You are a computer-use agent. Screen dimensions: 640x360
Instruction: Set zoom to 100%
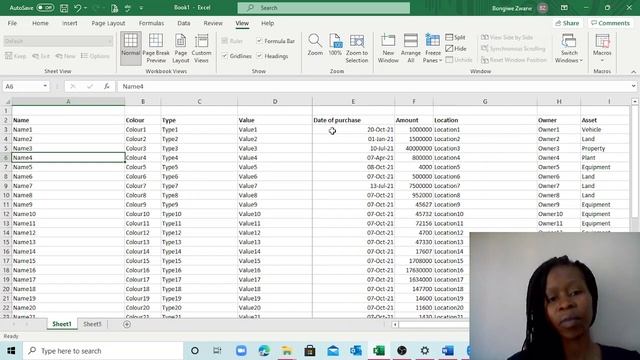click(x=335, y=45)
